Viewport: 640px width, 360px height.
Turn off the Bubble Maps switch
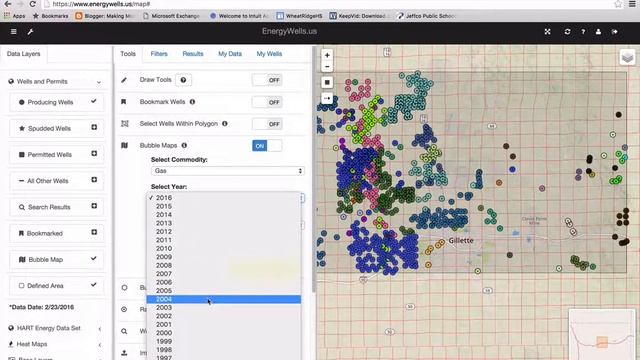(267, 146)
